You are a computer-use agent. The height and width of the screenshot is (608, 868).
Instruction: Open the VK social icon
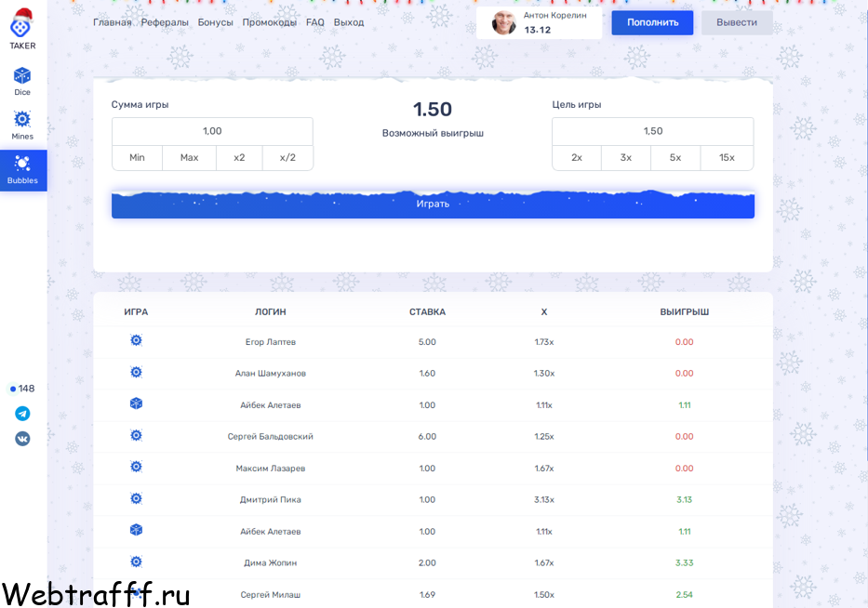coord(22,439)
